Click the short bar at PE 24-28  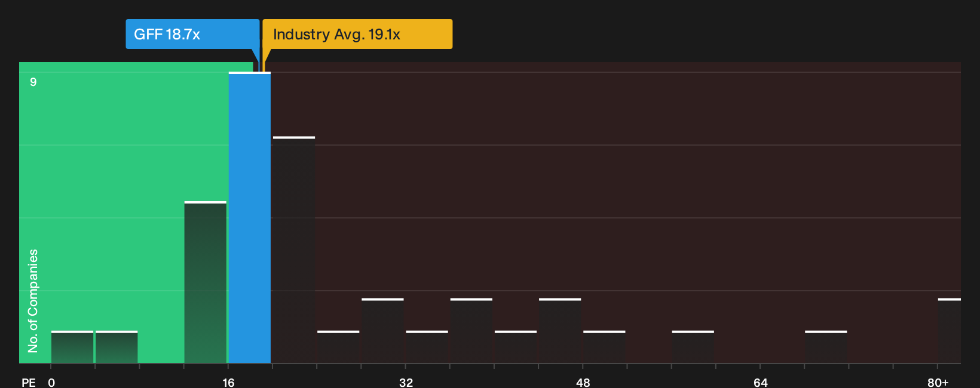[338, 347]
